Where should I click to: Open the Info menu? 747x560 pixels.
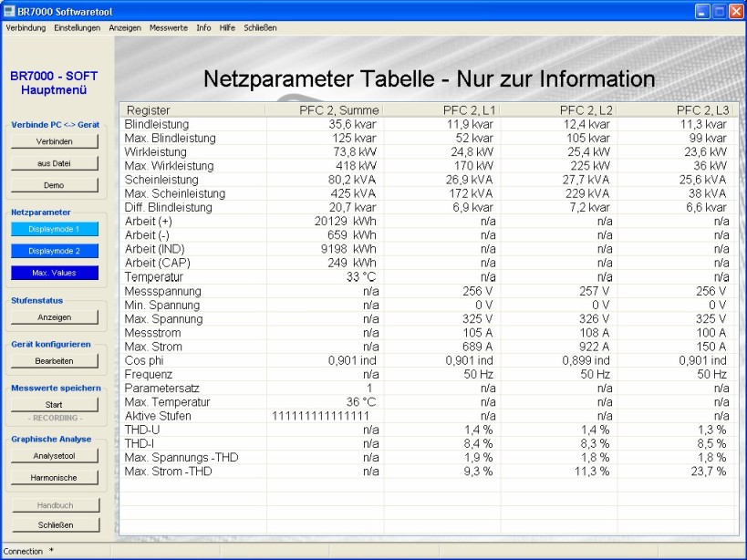(x=203, y=28)
